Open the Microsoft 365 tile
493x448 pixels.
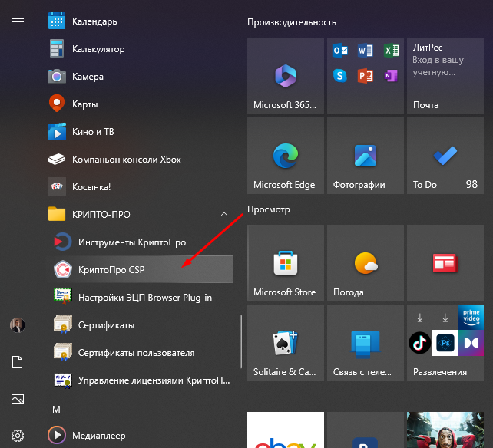click(286, 76)
